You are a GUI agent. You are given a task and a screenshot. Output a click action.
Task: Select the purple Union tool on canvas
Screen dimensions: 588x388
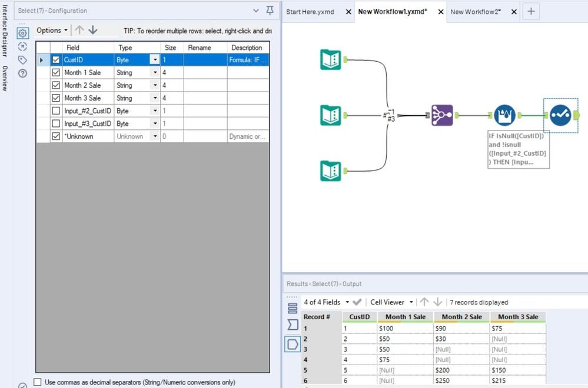click(442, 115)
